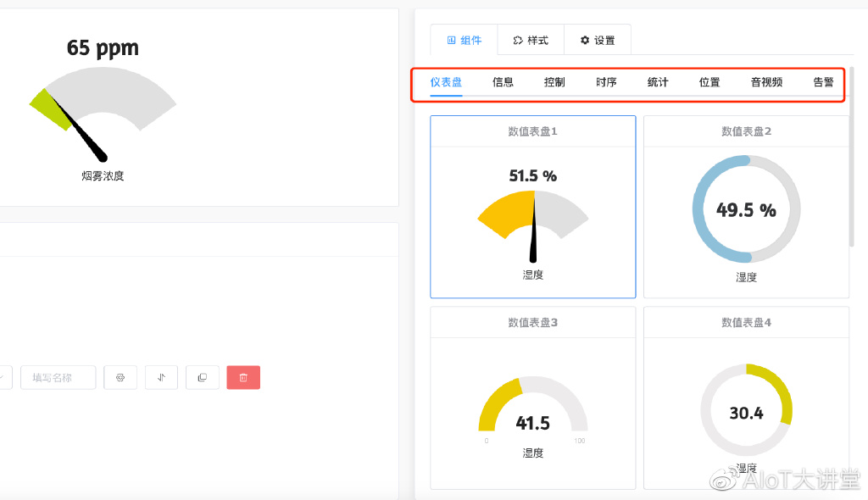Click the settings icon beside name field
Screen dimensions: 868x500
(x=120, y=377)
